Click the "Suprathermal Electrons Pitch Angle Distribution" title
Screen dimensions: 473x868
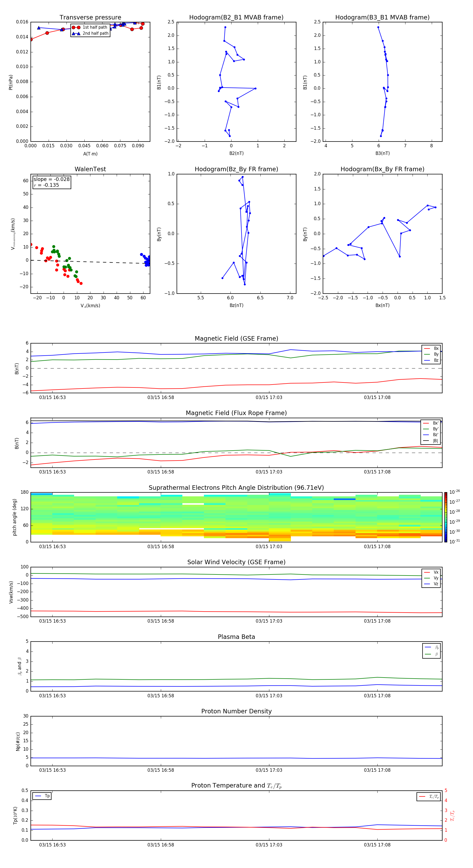tap(236, 488)
